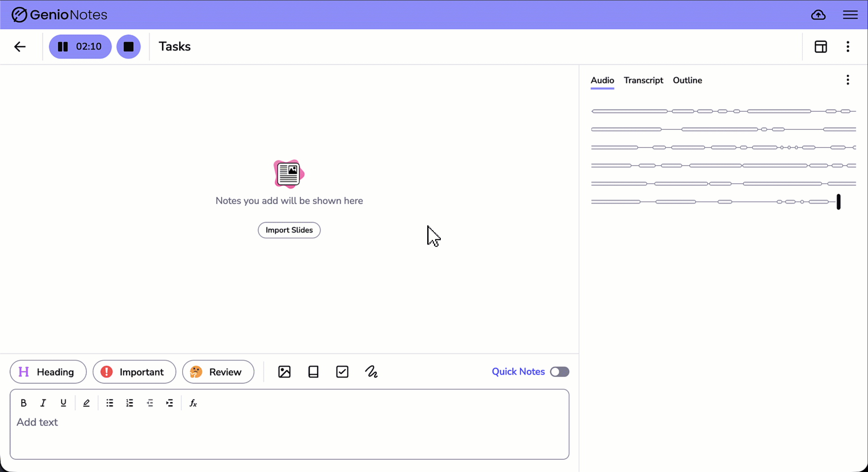Viewport: 868px width, 472px height.
Task: Open the top toolbar more options menu
Action: click(x=848, y=47)
